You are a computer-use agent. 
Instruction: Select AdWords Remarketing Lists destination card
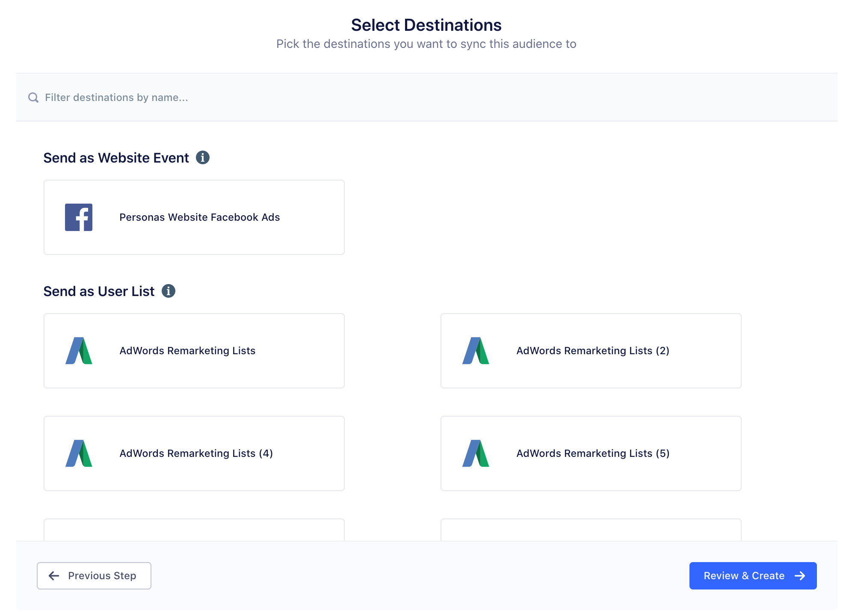(194, 351)
